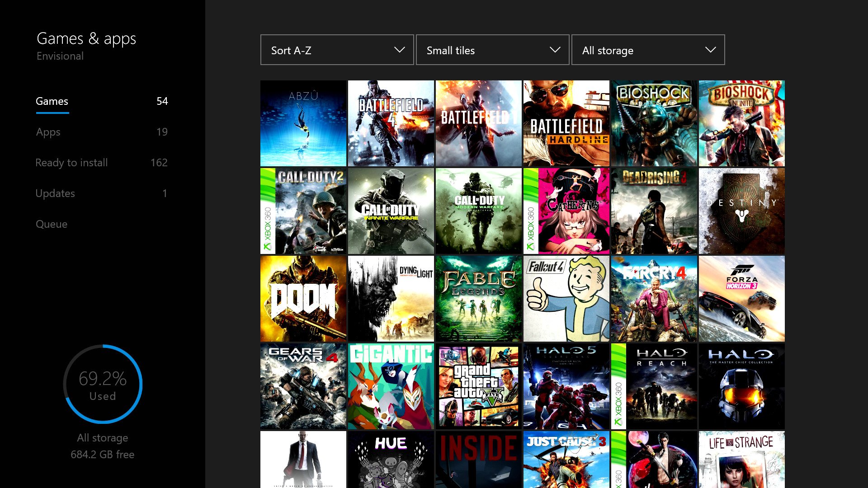
Task: Switch to the Apps section
Action: [x=48, y=132]
